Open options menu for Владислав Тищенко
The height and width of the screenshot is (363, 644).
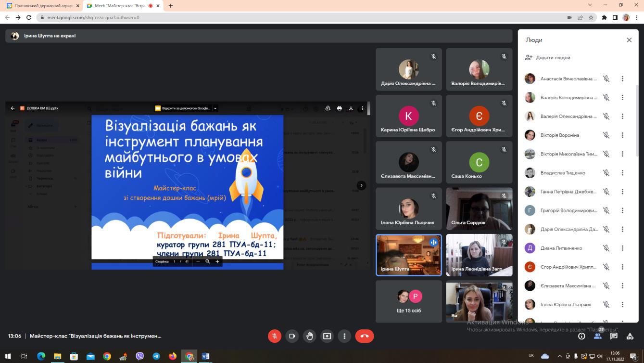point(622,172)
